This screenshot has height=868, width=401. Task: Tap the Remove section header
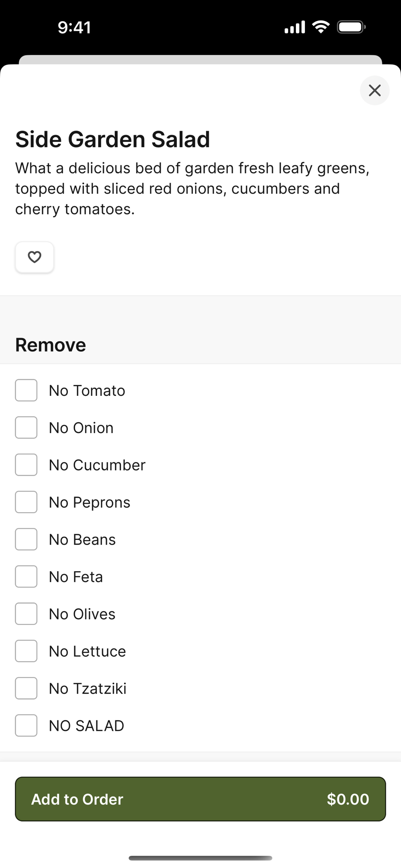[x=51, y=345]
